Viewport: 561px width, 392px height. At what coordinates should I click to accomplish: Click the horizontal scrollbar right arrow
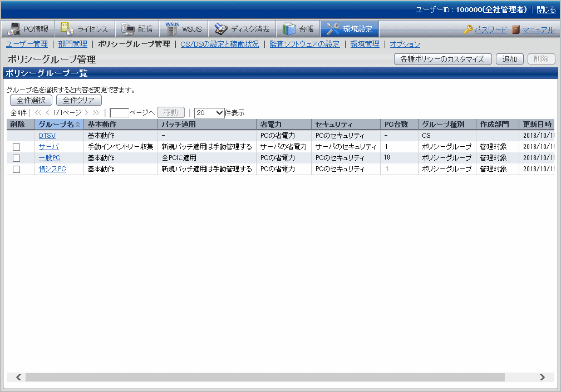tap(543, 377)
